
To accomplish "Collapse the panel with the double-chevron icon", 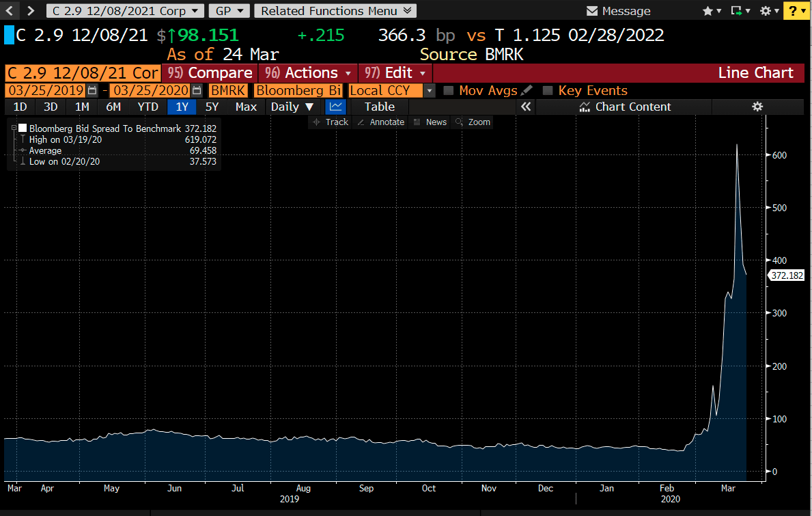I will click(x=526, y=107).
